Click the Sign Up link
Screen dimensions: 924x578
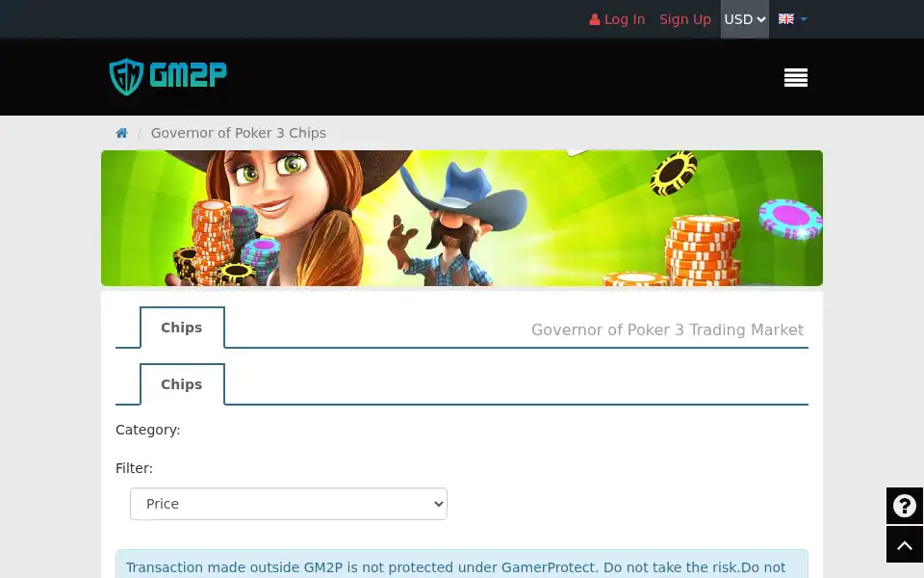point(684,19)
